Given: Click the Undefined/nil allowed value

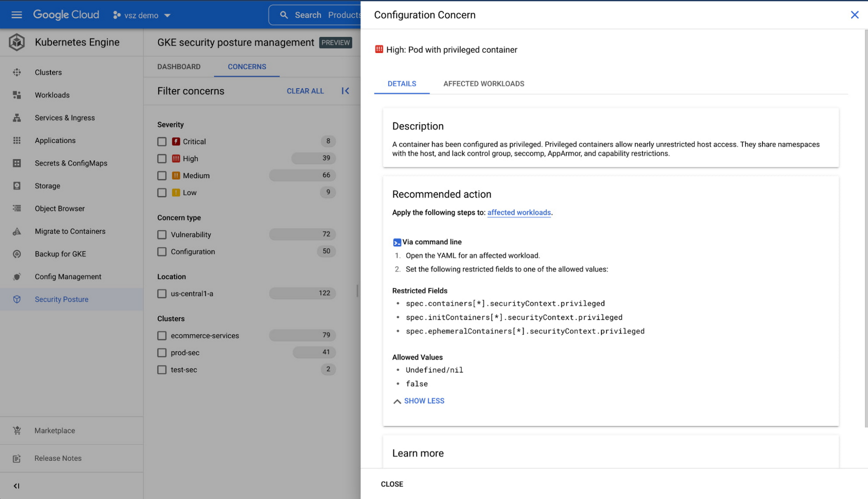Looking at the screenshot, I should 434,370.
